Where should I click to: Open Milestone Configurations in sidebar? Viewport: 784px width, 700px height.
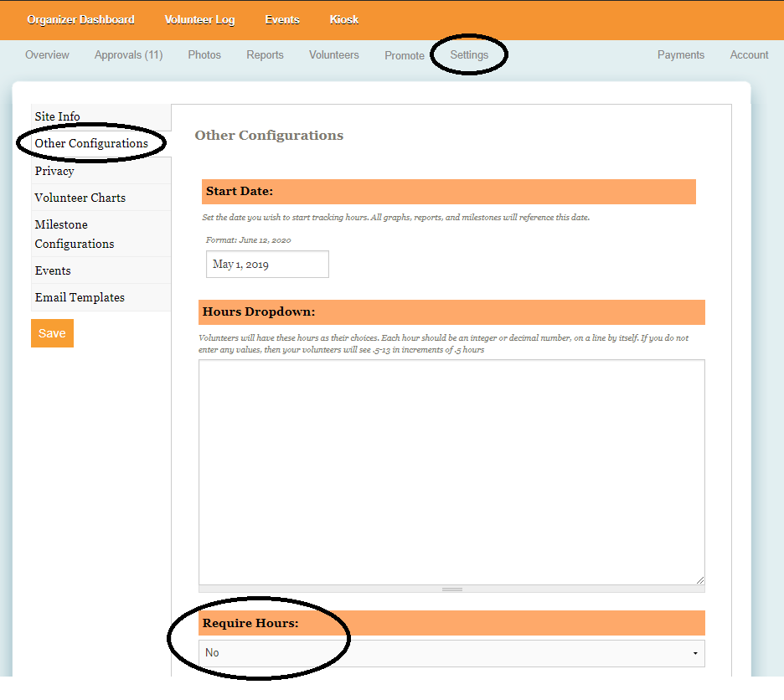tap(101, 234)
